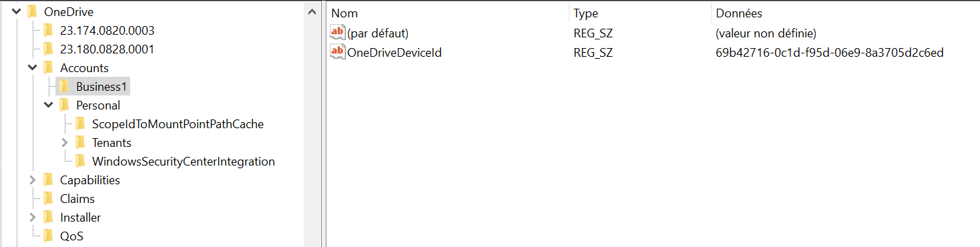
Task: Select the Personal folder icon
Action: 64,105
